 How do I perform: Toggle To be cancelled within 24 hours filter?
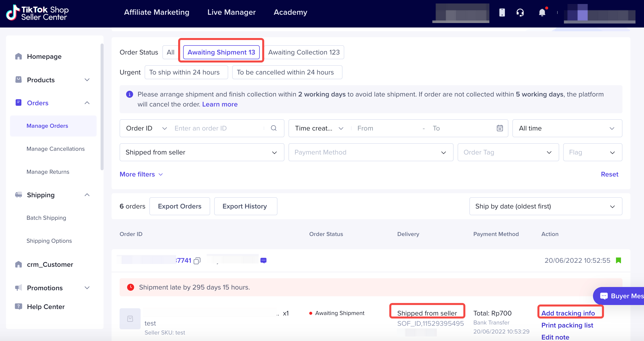[287, 72]
